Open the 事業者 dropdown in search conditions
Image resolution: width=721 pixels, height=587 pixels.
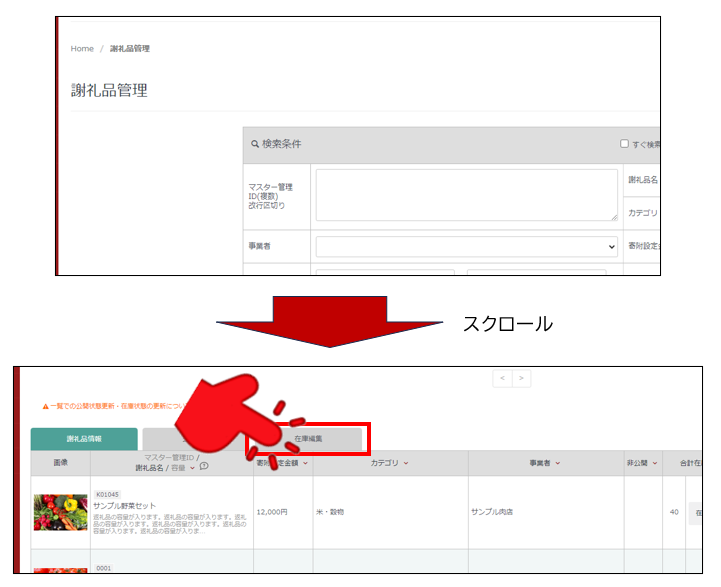[x=467, y=246]
